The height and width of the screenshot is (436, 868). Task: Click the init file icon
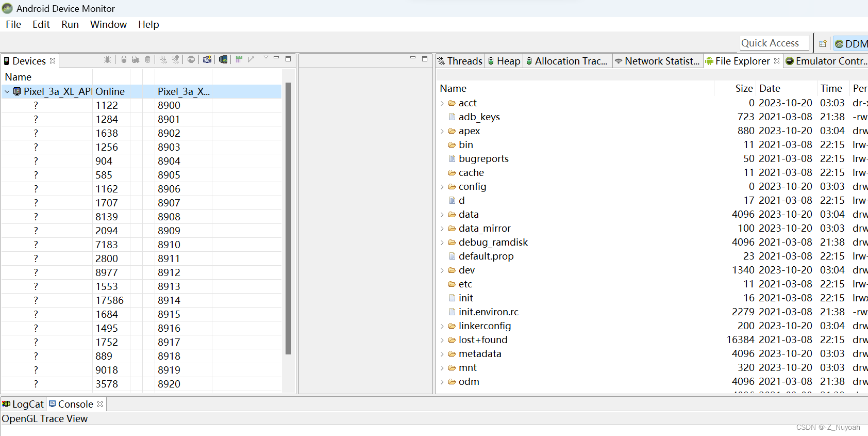pos(452,298)
